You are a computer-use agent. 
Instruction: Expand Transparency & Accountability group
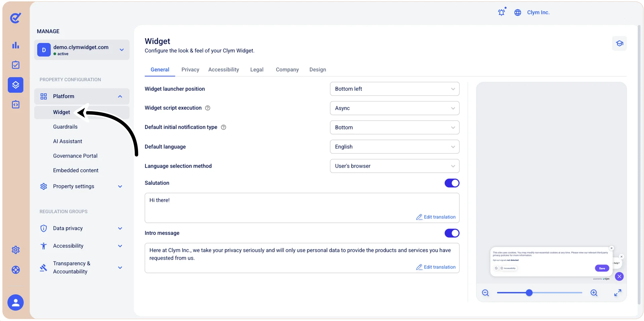point(82,268)
